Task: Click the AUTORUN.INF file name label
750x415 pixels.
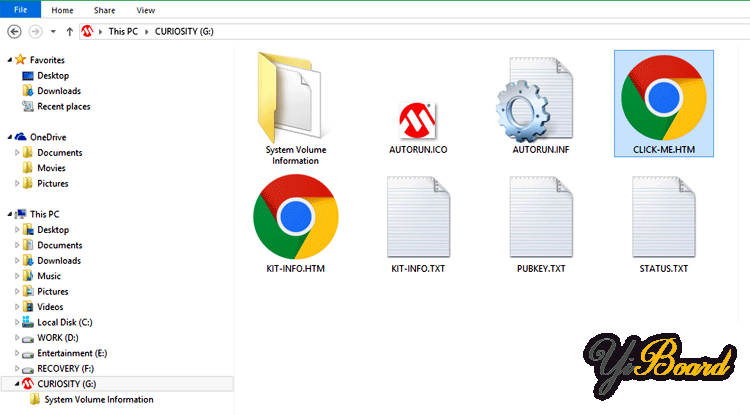Action: [541, 150]
